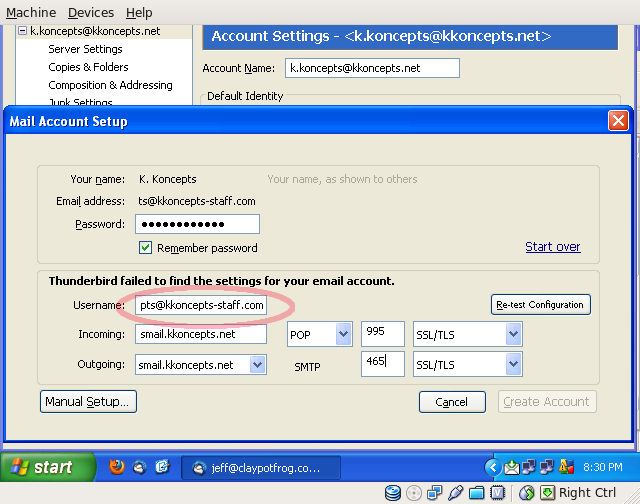The height and width of the screenshot is (504, 640).
Task: Open the second network connection tray icon
Action: click(x=547, y=467)
